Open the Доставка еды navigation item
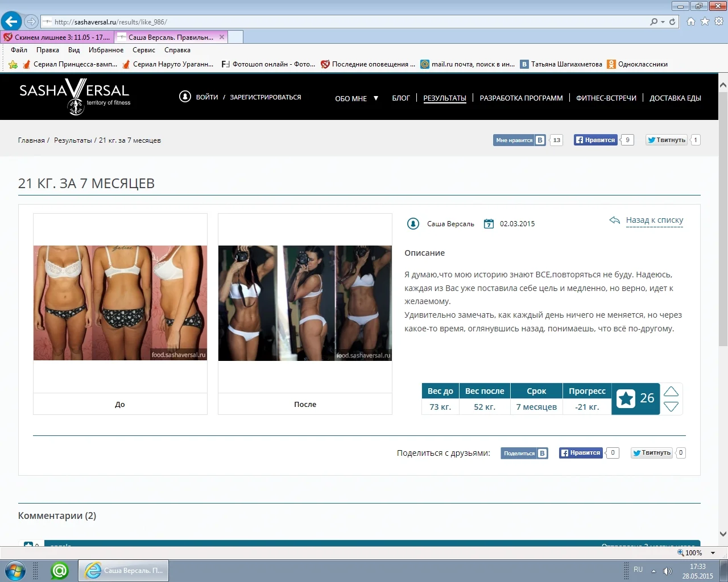728x582 pixels. pyautogui.click(x=675, y=98)
